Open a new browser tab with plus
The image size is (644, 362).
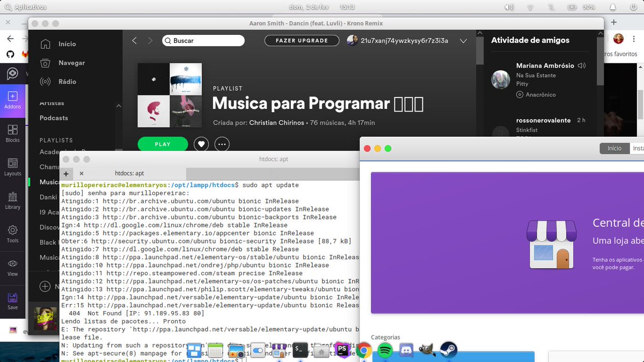(x=614, y=23)
